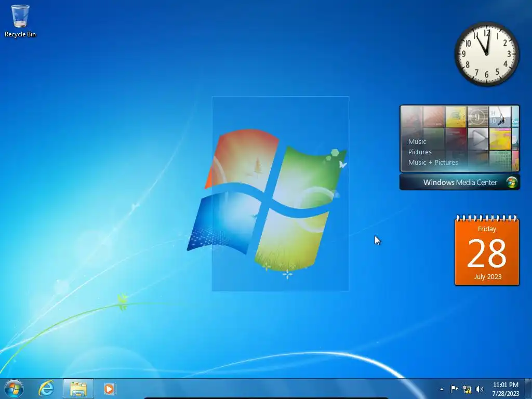The height and width of the screenshot is (399, 532).
Task: Open the Action Center flag icon
Action: (x=454, y=389)
